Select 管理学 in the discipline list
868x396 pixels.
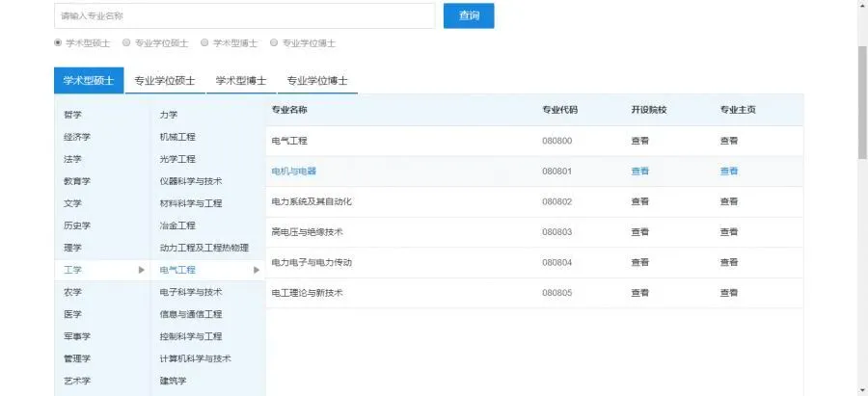[77, 358]
